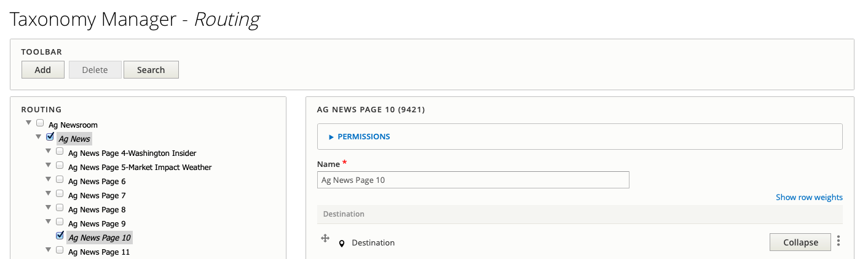The image size is (868, 259).
Task: Check the Ag Newsroom checkbox
Action: 40,123
